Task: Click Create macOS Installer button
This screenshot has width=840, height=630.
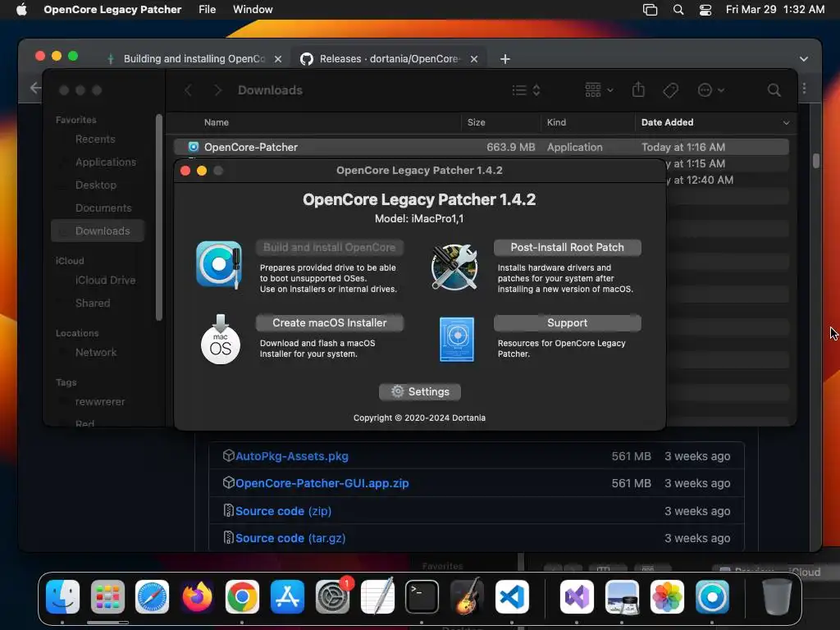Action: [330, 322]
